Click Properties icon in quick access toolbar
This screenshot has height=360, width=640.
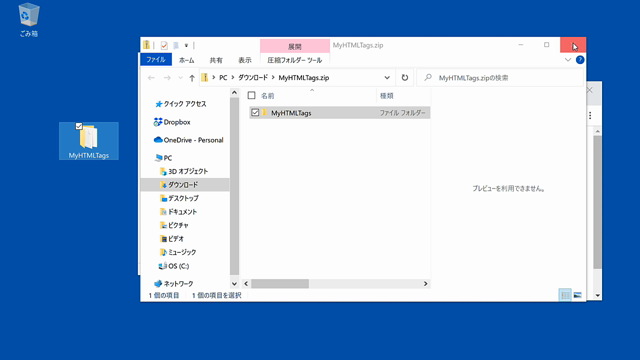coord(164,45)
